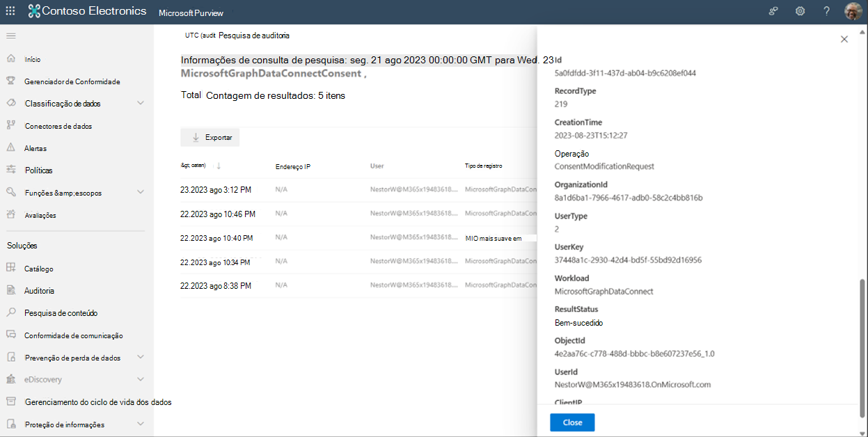Screen dimensions: 868x437
Task: Click the Políticas sliders icon
Action: pyautogui.click(x=10, y=170)
